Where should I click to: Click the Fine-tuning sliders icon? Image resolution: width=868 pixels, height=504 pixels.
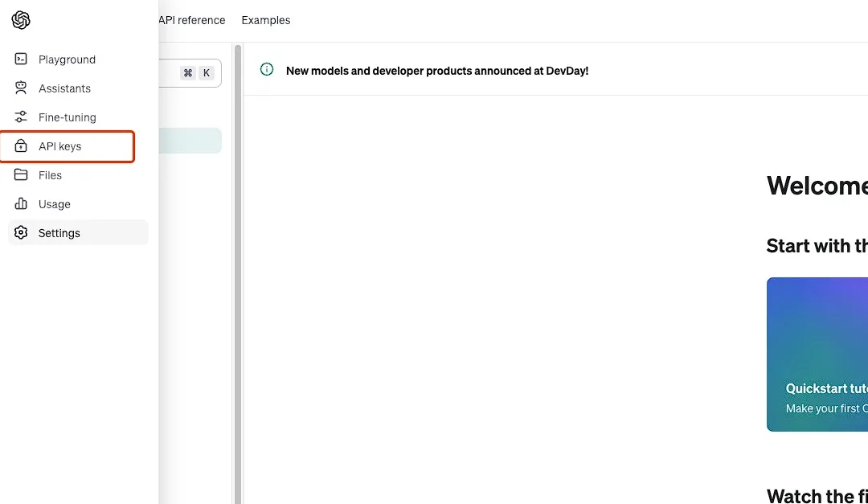tap(21, 117)
